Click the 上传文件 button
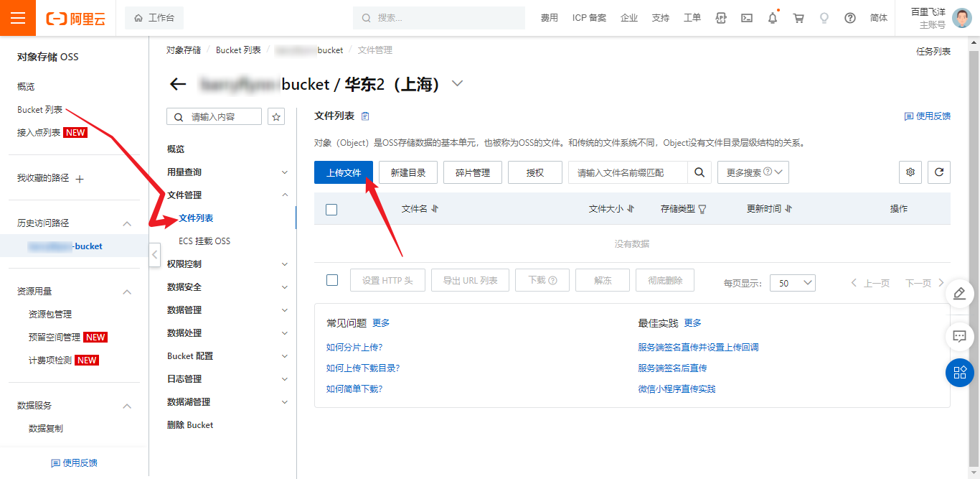 [x=343, y=172]
